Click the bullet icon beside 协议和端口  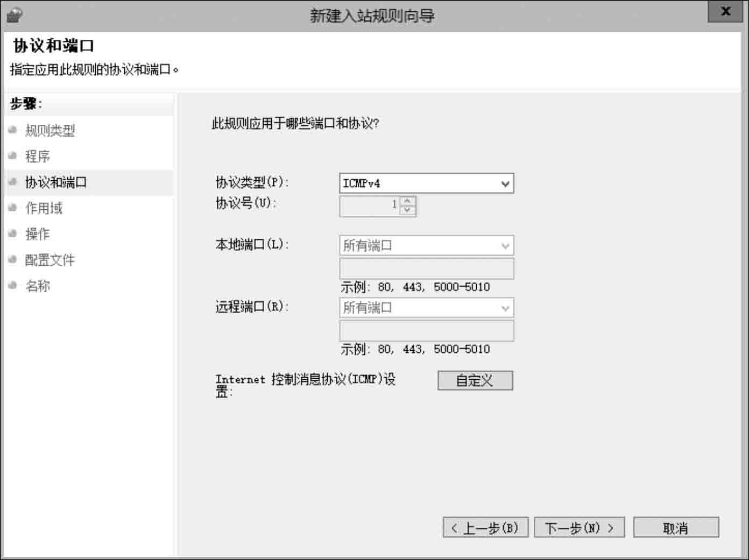[13, 181]
